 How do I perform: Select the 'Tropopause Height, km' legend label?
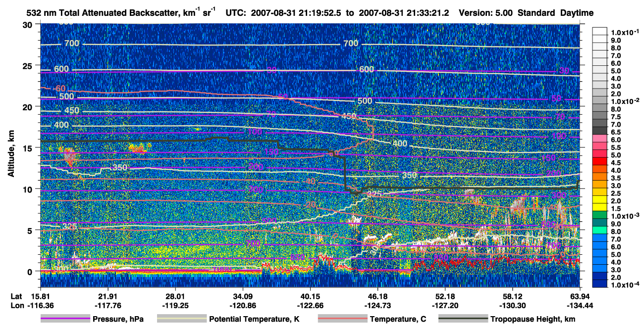coord(533,319)
